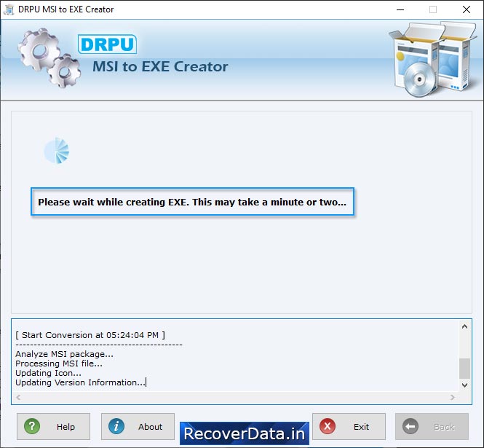Viewport: 484px width, 448px height.
Task: Click the DRPU logo badge
Action: 107,44
